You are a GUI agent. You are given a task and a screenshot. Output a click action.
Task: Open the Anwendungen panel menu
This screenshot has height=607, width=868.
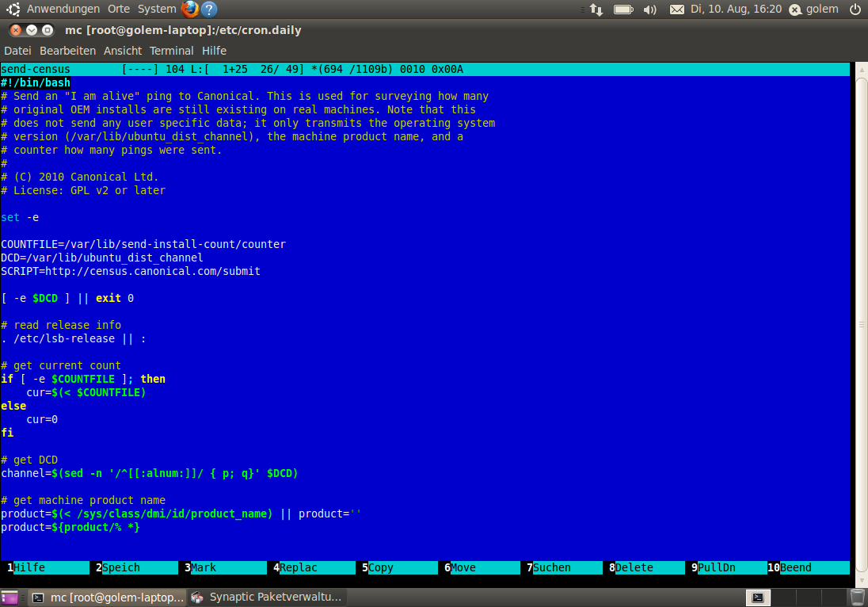click(63, 9)
